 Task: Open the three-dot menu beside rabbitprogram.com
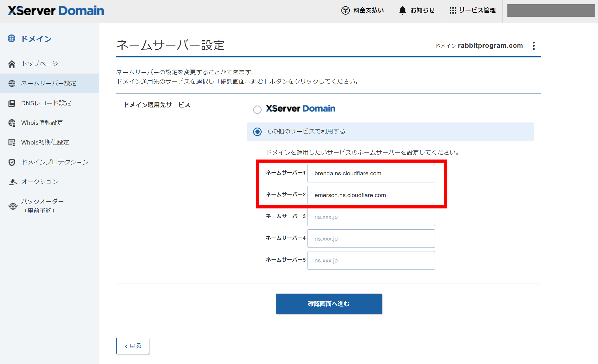coord(534,46)
